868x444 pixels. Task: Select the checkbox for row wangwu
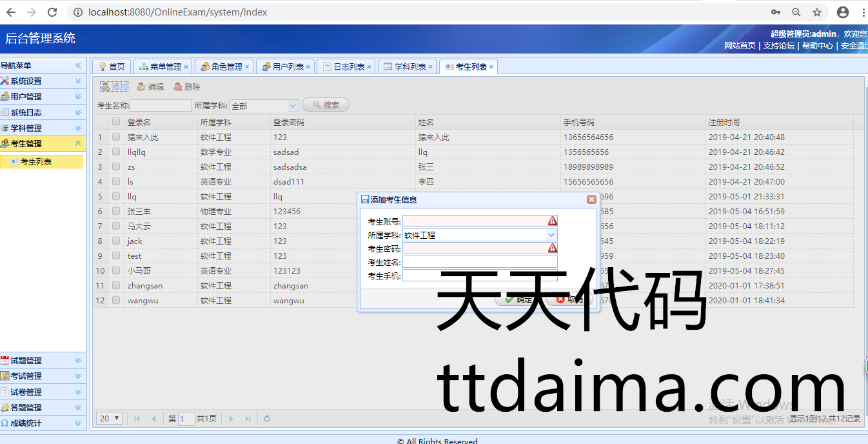pyautogui.click(x=116, y=300)
